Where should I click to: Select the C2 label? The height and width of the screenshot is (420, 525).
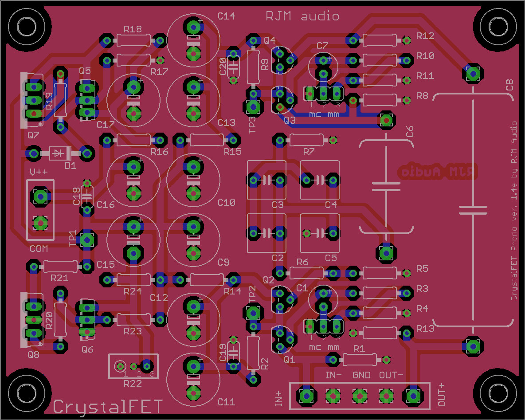point(278,258)
